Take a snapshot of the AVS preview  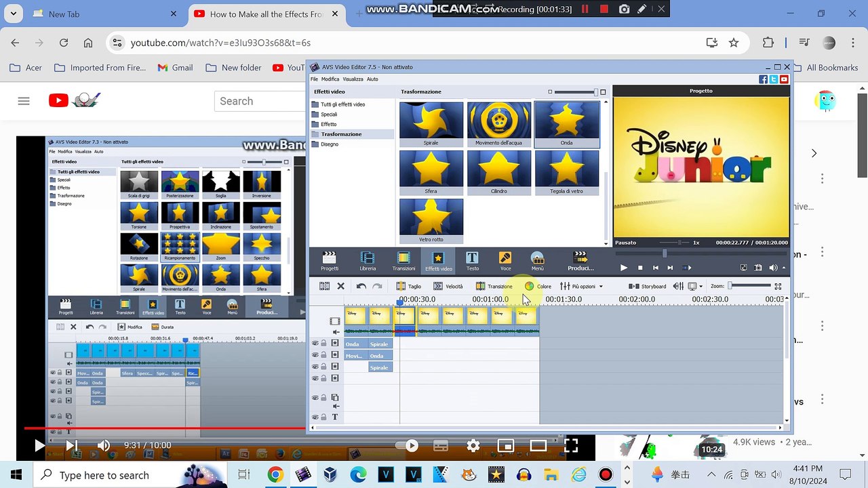tap(758, 268)
